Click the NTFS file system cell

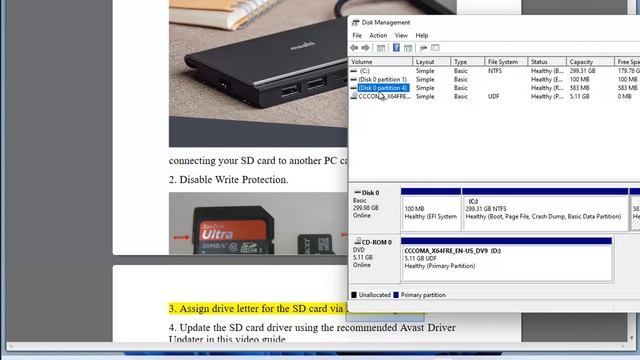[x=495, y=71]
